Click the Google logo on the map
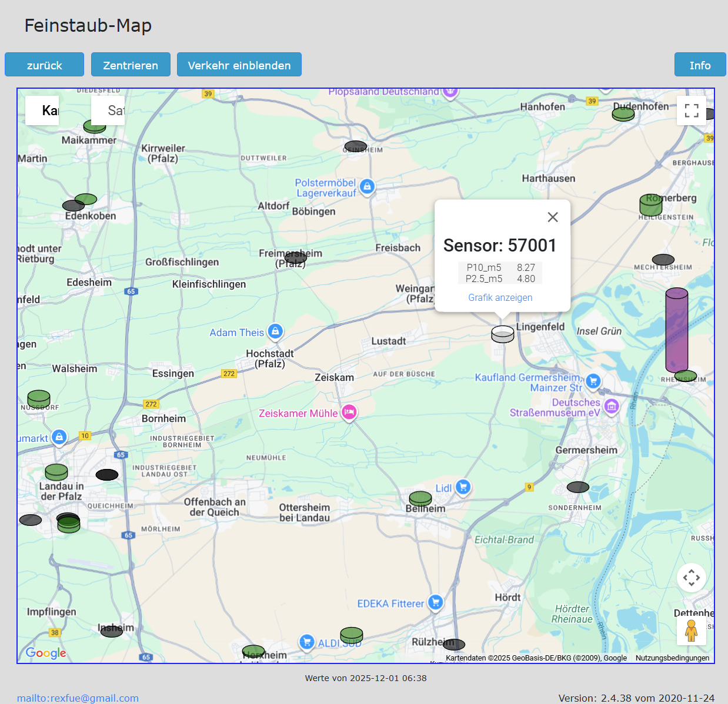Image resolution: width=728 pixels, height=704 pixels. (46, 653)
